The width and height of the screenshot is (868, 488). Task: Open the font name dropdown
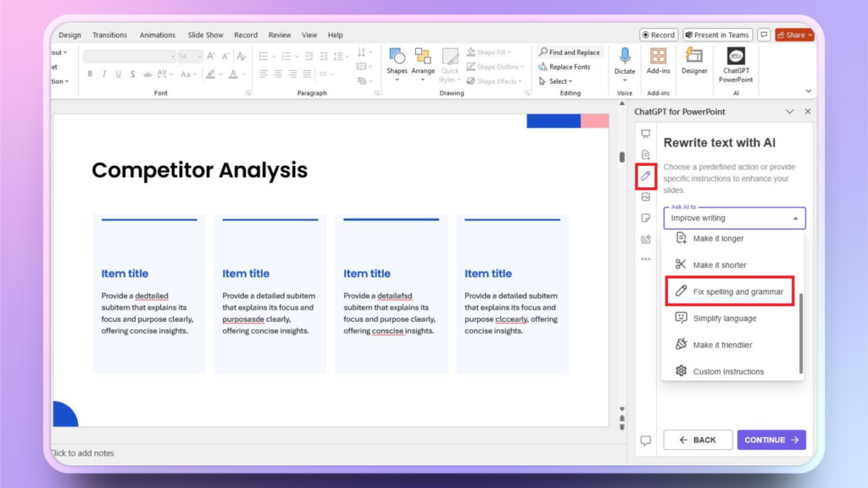[x=172, y=56]
